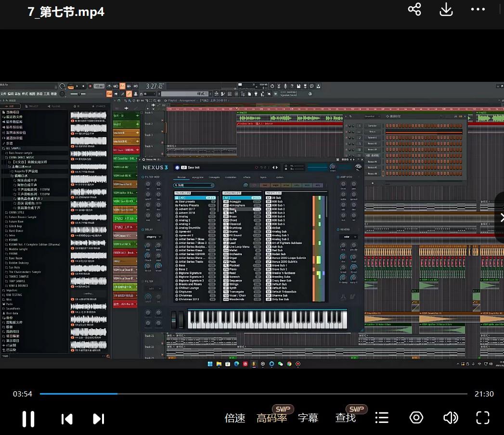Open the reverb type dropdown in Nexus
The width and height of the screenshot is (504, 435).
tap(349, 237)
